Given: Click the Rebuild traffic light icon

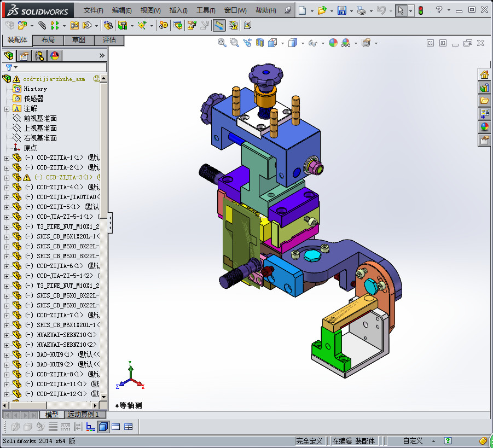Looking at the screenshot, I should (x=421, y=10).
